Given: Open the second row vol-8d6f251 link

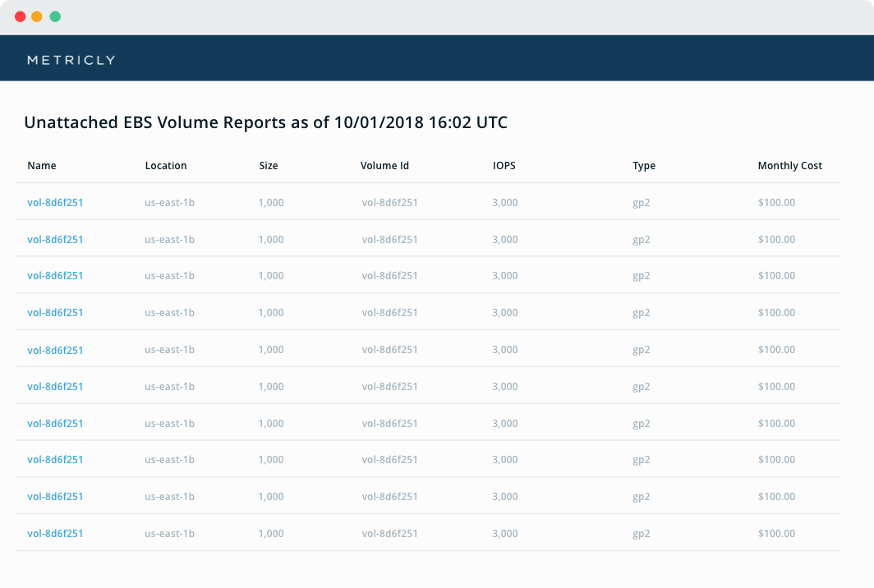Looking at the screenshot, I should pyautogui.click(x=55, y=239).
